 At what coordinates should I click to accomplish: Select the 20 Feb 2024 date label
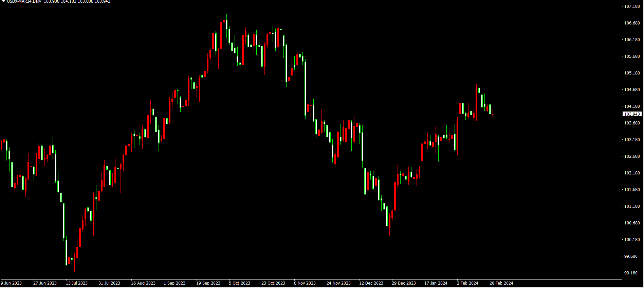[x=501, y=283]
